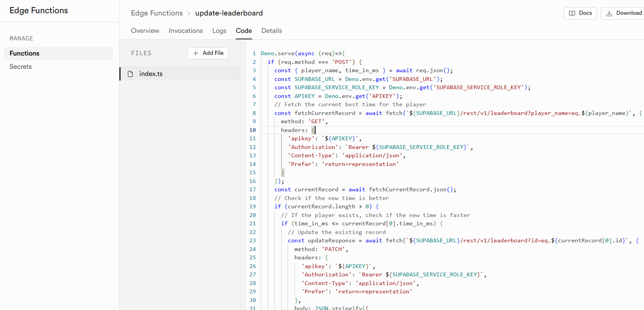The image size is (644, 310).
Task: View the Logs tab
Action: tap(219, 31)
